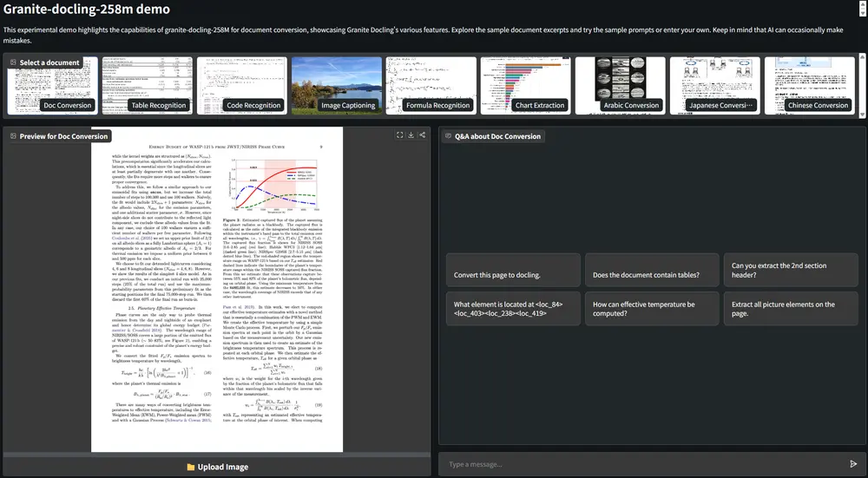Pick the Image Captioning landscape thumbnail
The image size is (868, 478).
337,87
